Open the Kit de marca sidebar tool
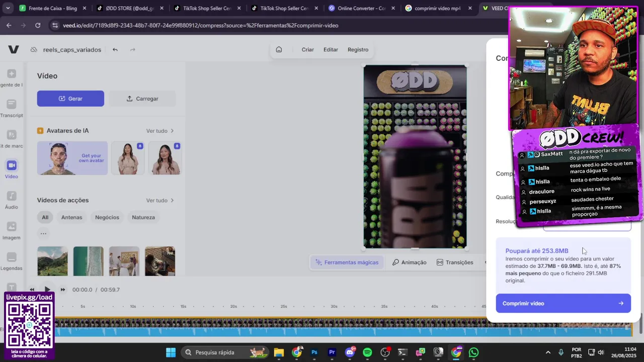644x362 pixels. pyautogui.click(x=11, y=139)
